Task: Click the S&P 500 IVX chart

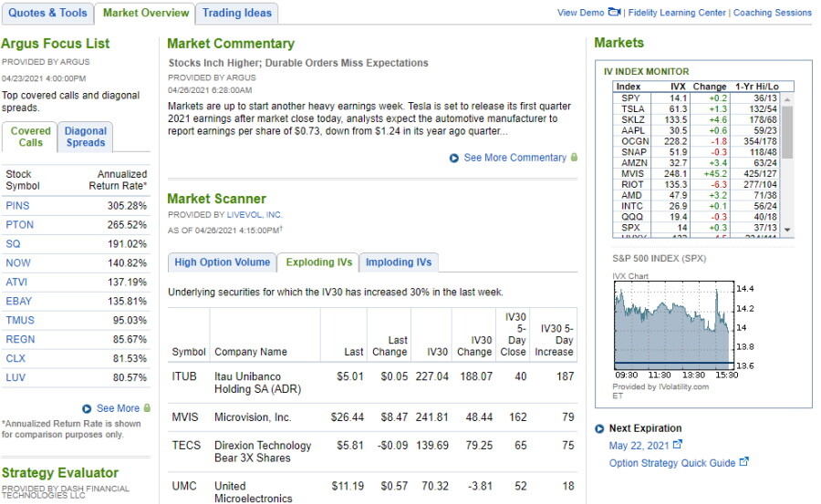Action: click(674, 324)
